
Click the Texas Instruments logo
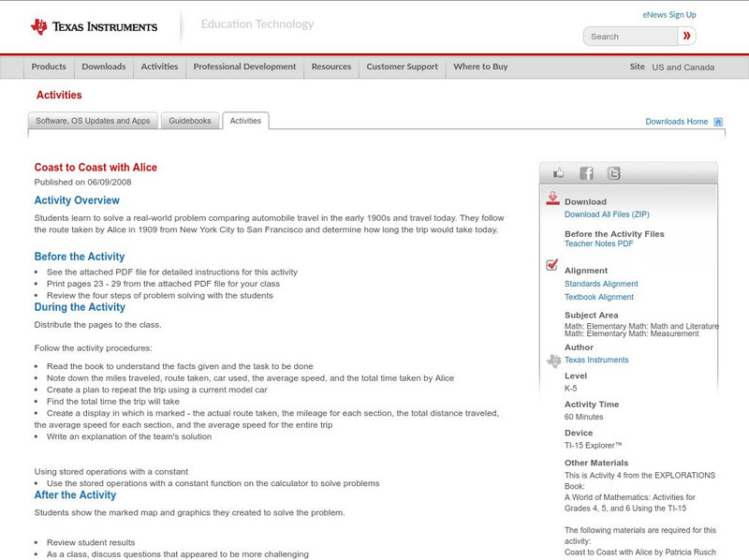tap(94, 26)
